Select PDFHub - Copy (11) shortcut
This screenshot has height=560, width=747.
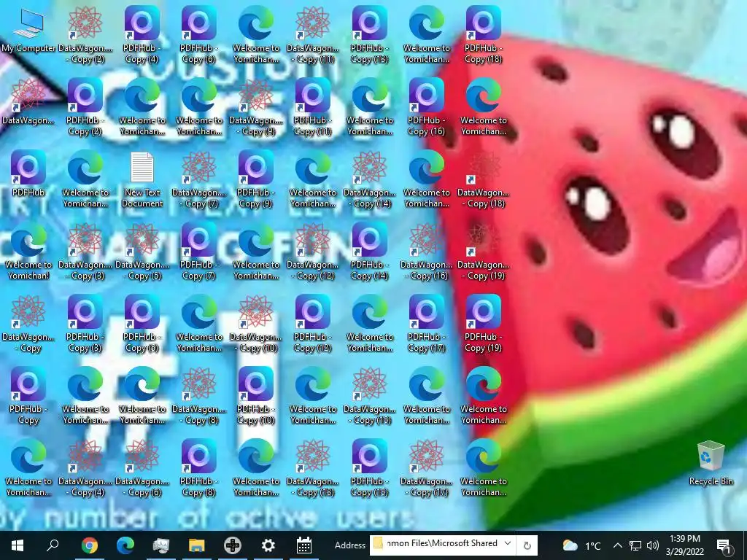coord(312,108)
